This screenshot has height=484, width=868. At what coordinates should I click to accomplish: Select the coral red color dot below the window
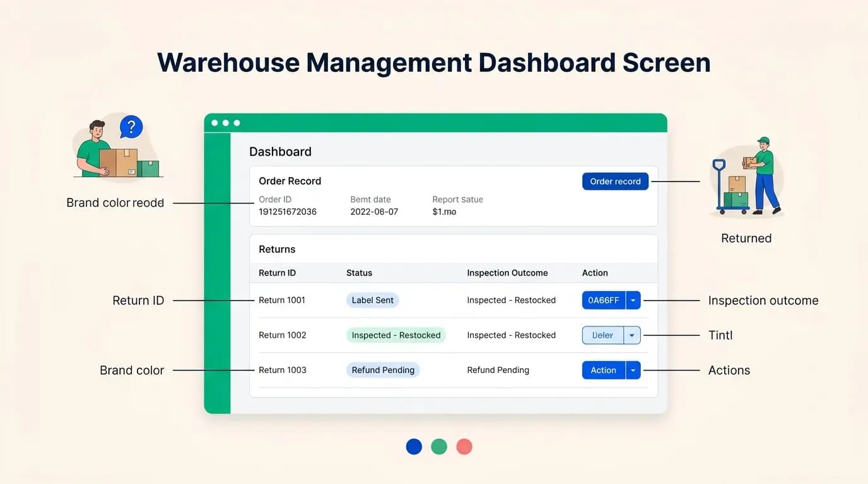(464, 447)
